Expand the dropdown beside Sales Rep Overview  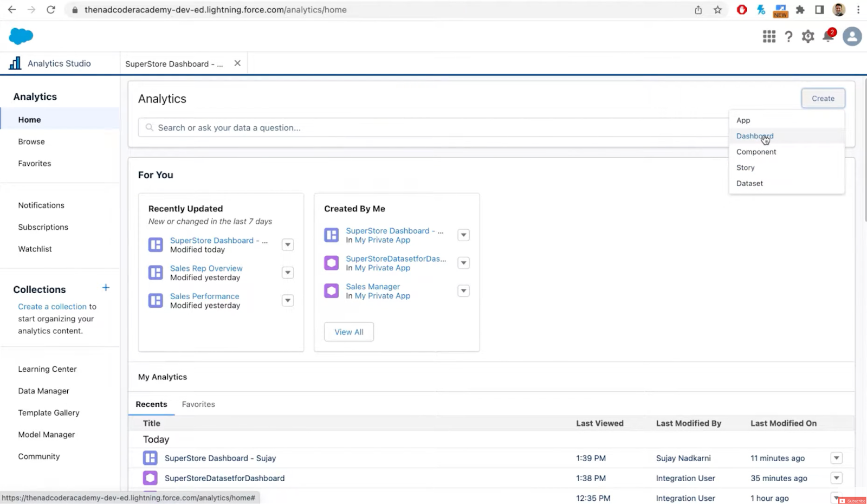tap(288, 273)
